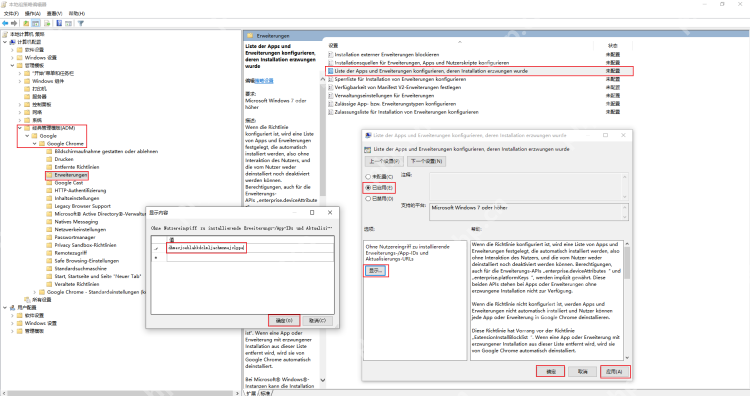750x396 pixels.
Task: Collapse the Google folder node
Action: [27, 136]
